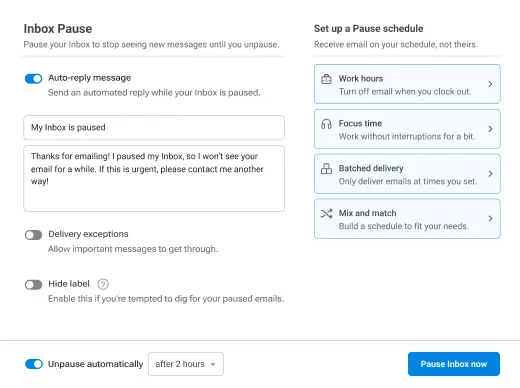Click the Focus time headphones icon
This screenshot has height=388, width=520.
[326, 124]
